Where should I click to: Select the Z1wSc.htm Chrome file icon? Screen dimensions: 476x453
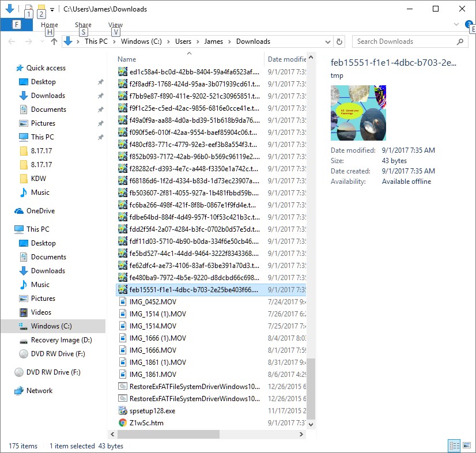tap(123, 423)
